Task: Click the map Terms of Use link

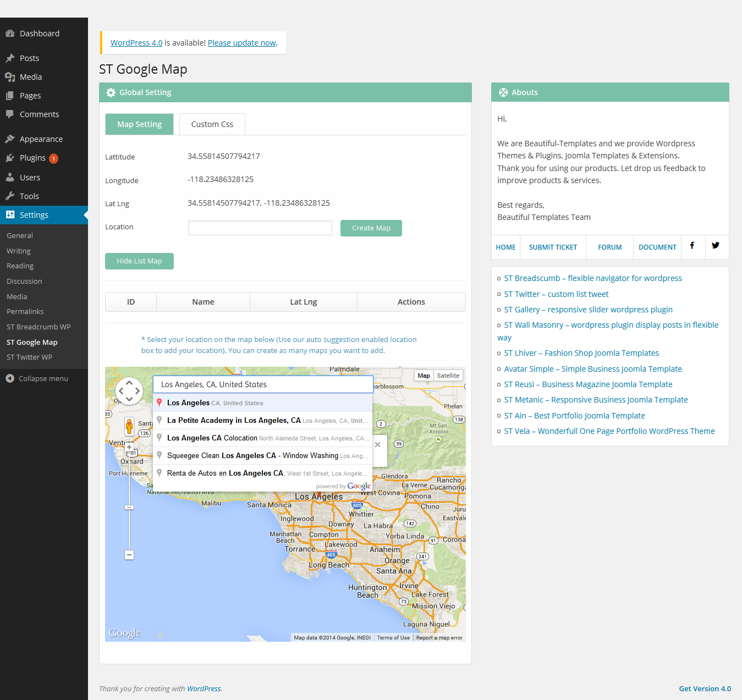Action: [x=393, y=638]
